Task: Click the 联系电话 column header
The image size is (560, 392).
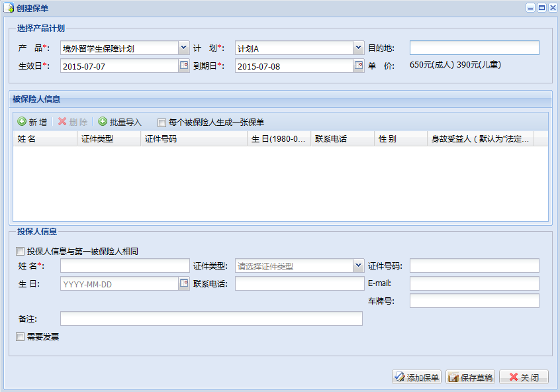Action: [342, 138]
